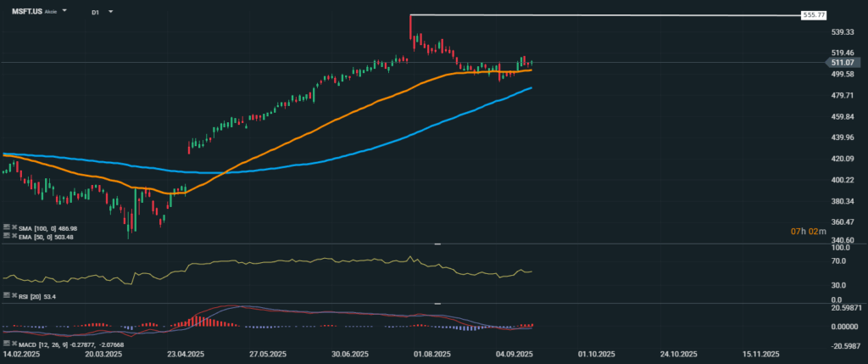Click the 555.77 horizontal line price tag
The width and height of the screenshot is (868, 364).
click(814, 16)
